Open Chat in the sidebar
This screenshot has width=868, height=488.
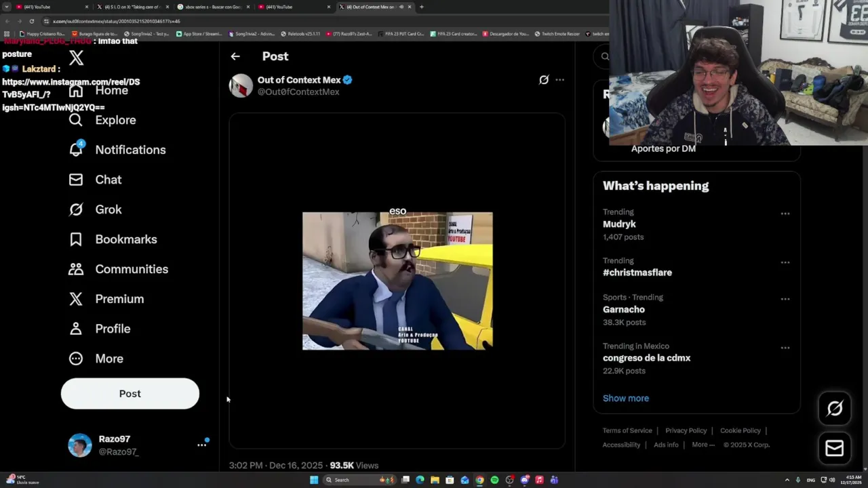pyautogui.click(x=95, y=180)
